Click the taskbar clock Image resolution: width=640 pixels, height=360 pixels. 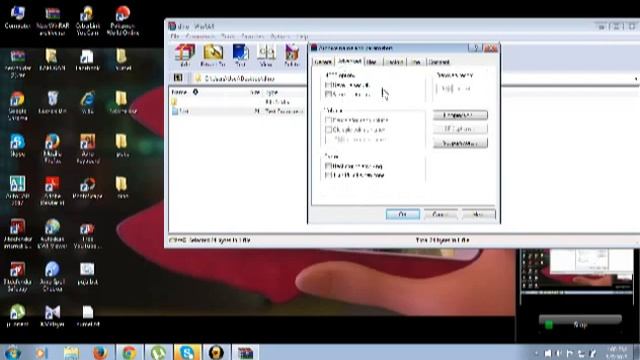coord(618,353)
